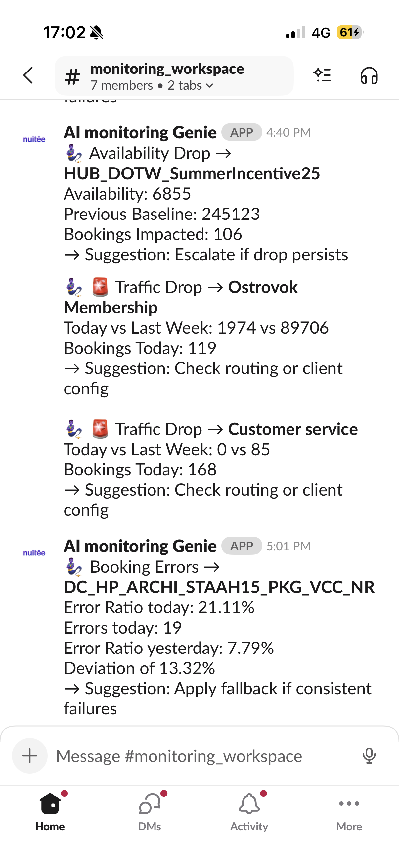The height and width of the screenshot is (868, 399).
Task: Open channel details via monitoring_workspace name
Action: (167, 69)
